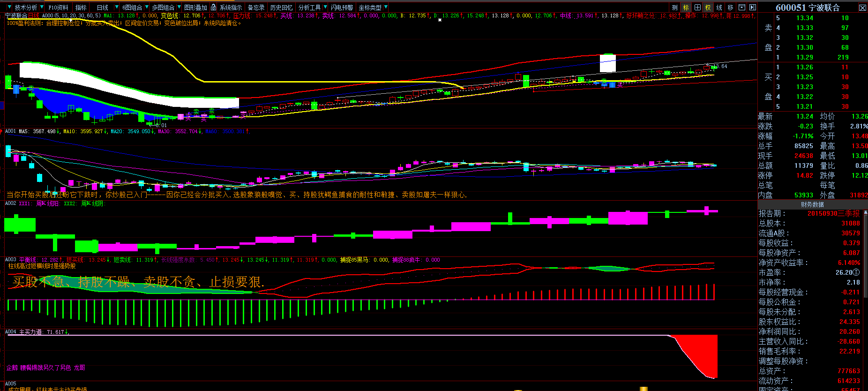Click the 线 draw line icon
Viewport: 868px width, 391px height.
(x=719, y=7)
